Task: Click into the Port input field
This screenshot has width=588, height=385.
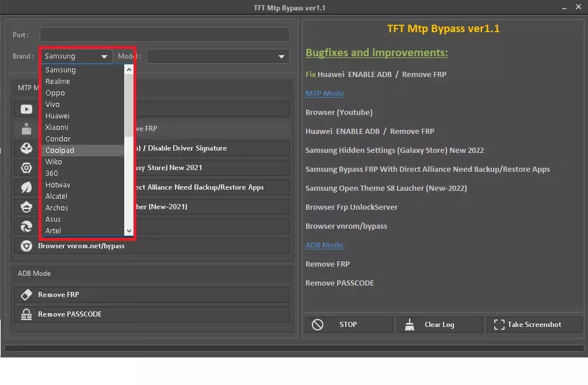Action: [x=164, y=35]
